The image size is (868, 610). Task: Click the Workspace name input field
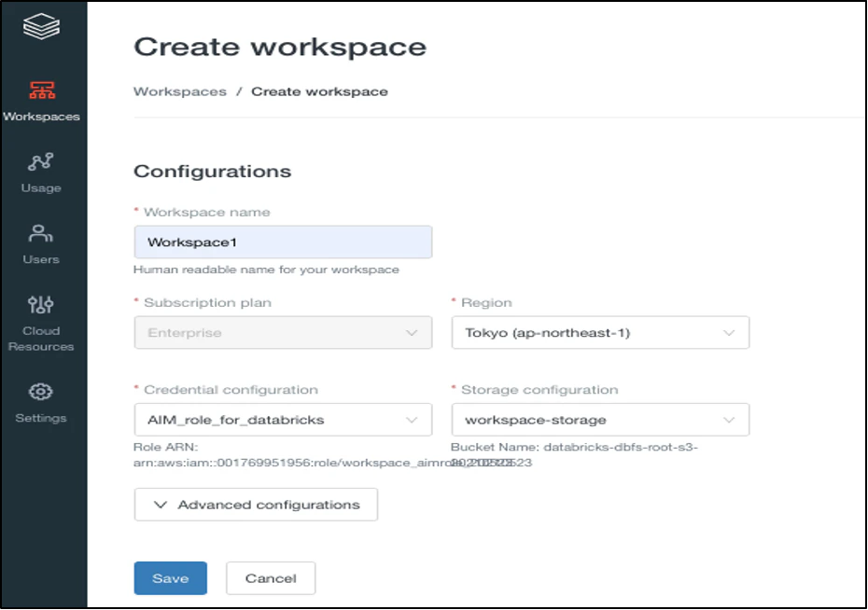(283, 242)
